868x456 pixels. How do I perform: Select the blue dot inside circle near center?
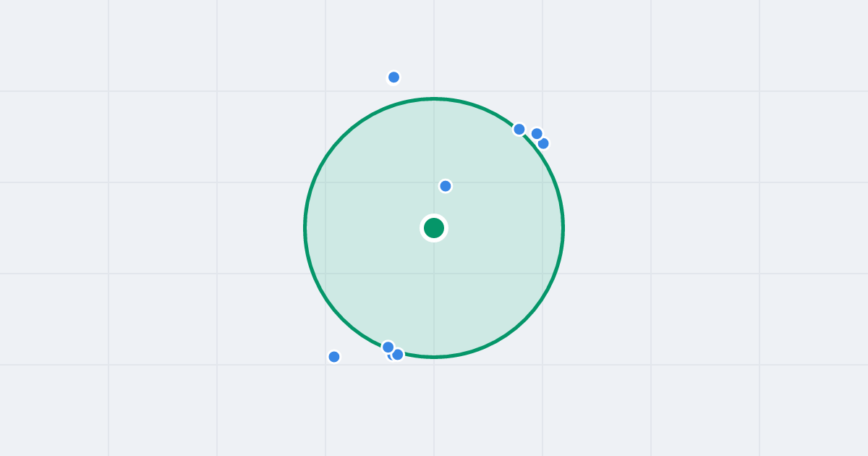[446, 186]
